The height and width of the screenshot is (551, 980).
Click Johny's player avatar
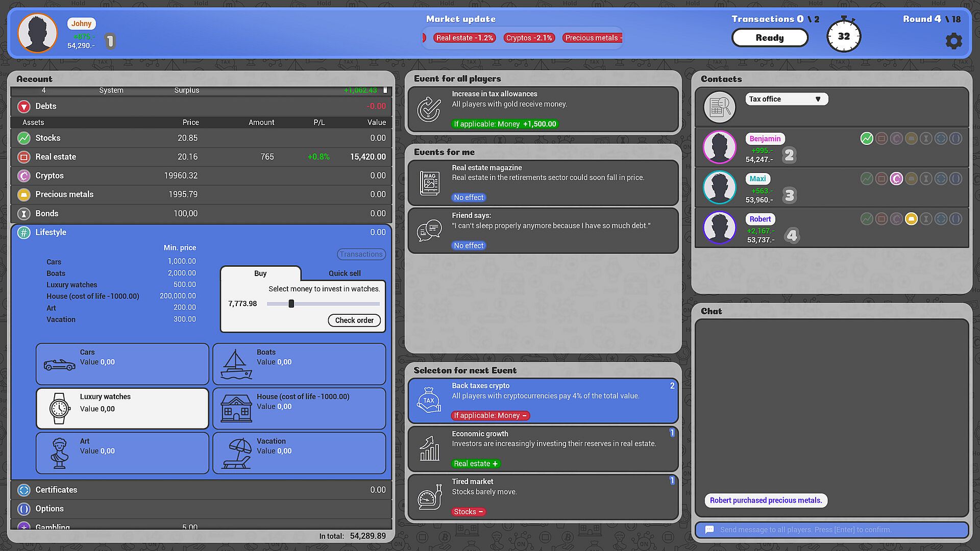(x=37, y=33)
